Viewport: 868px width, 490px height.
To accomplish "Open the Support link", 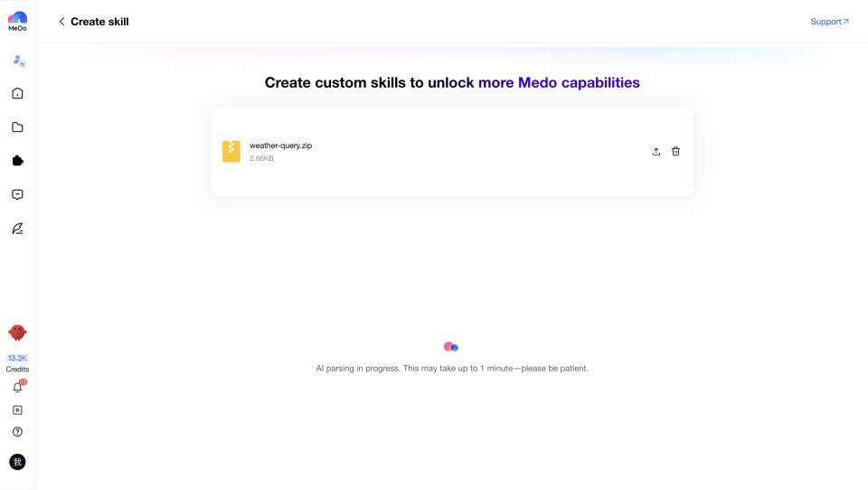I will click(829, 22).
